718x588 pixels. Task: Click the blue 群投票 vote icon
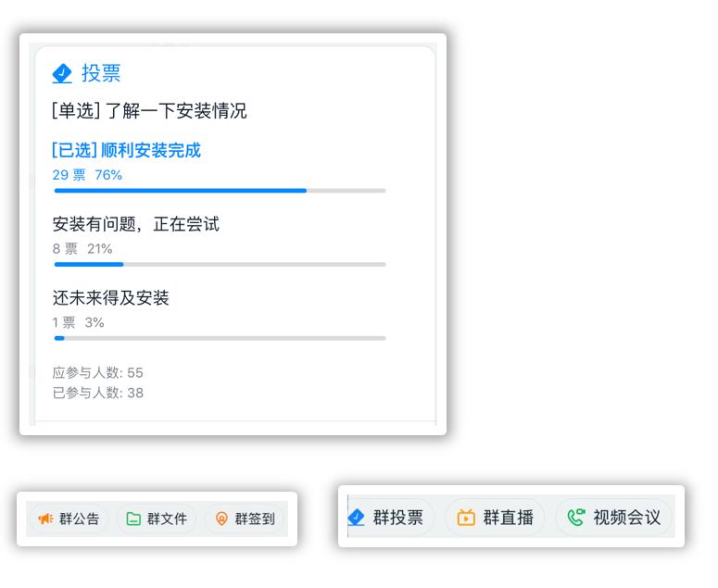pos(356,518)
